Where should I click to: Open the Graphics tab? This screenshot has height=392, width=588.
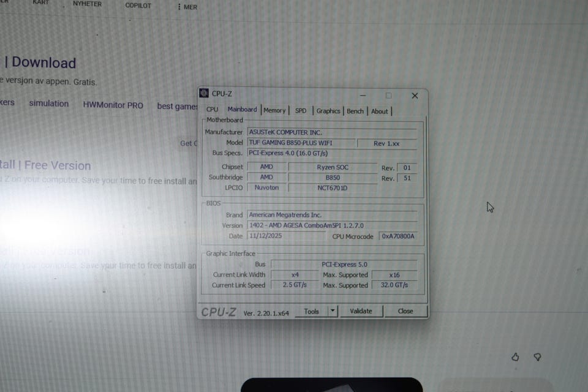pyautogui.click(x=328, y=111)
